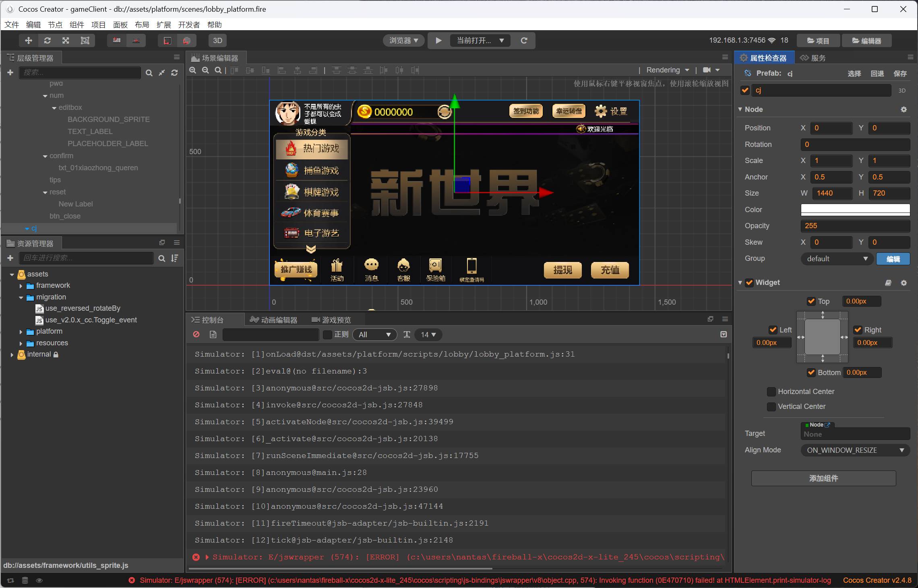Screen dimensions: 918x588
Task: Click the 保存 prefab link
Action: (900, 73)
